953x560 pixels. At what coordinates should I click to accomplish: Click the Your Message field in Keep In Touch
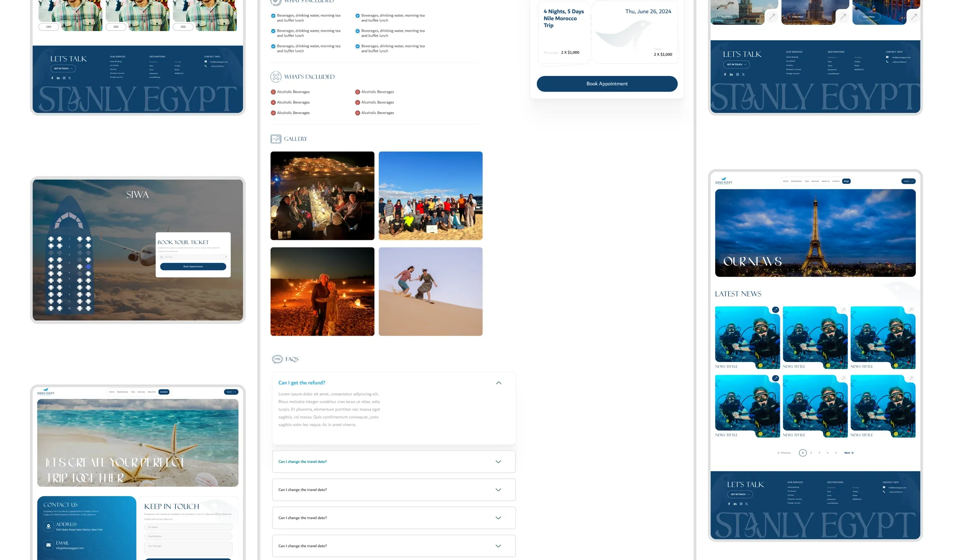click(188, 549)
